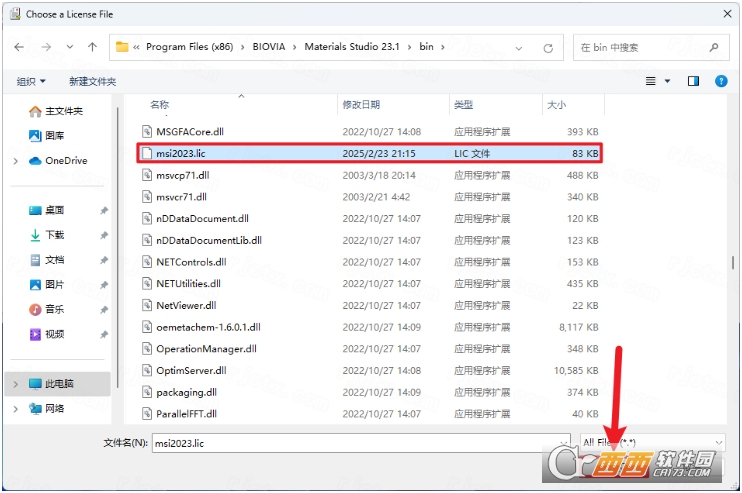
Task: Click the 文件名 input field
Action: pos(361,443)
